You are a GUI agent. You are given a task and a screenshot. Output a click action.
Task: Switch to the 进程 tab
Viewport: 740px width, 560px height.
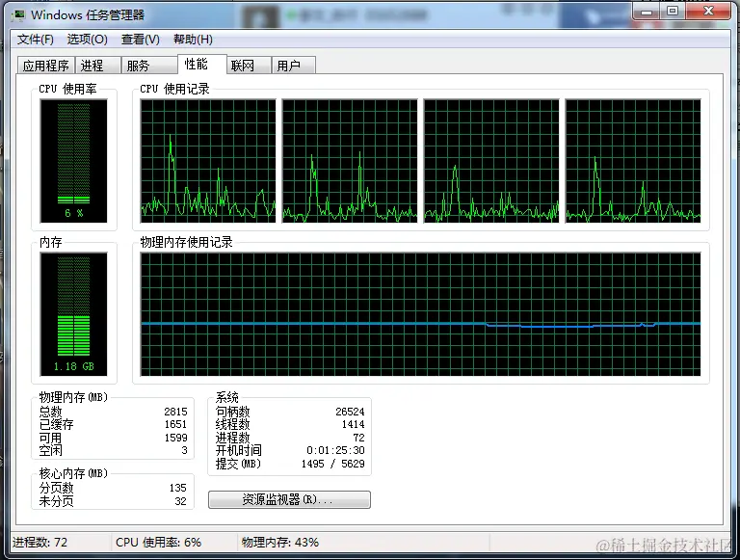point(97,66)
